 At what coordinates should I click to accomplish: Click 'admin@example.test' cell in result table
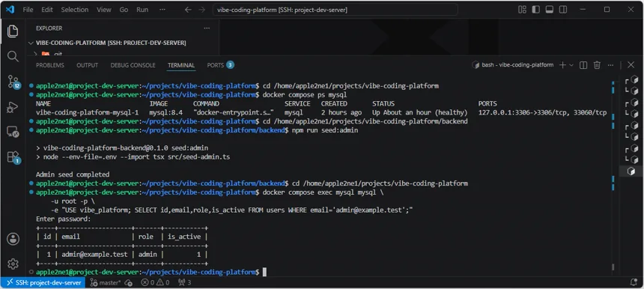(94, 254)
